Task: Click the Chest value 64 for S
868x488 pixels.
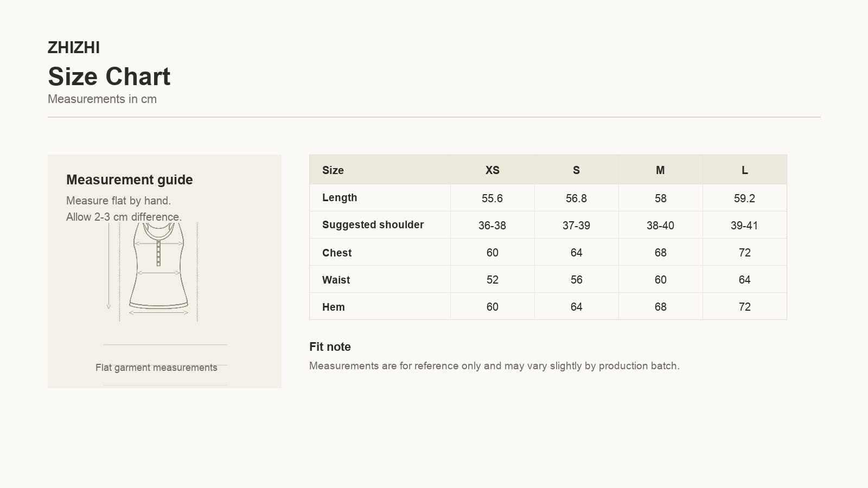Action: click(x=576, y=253)
